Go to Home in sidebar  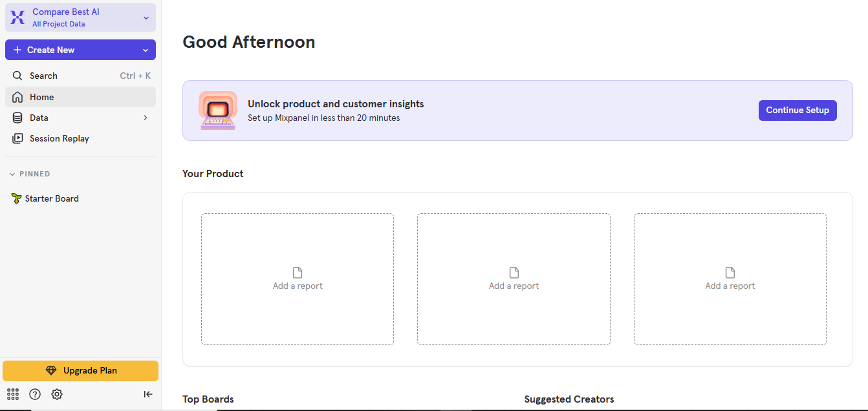click(x=80, y=97)
